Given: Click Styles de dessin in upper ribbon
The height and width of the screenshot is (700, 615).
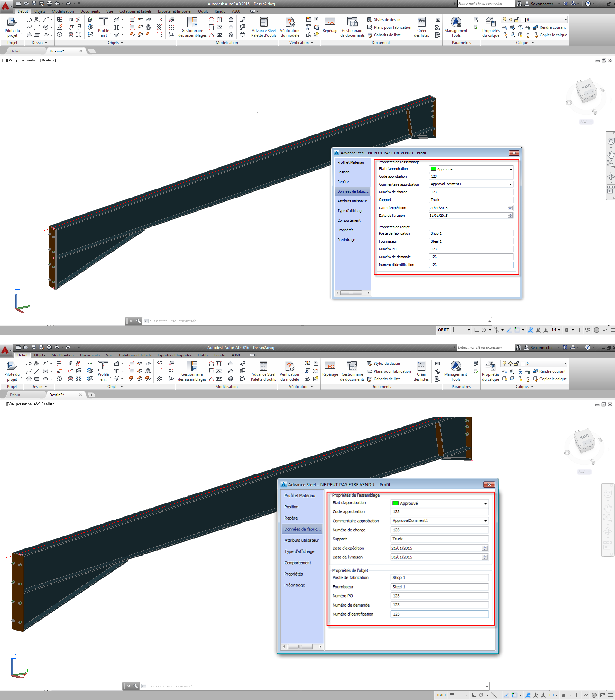Looking at the screenshot, I should tap(383, 20).
